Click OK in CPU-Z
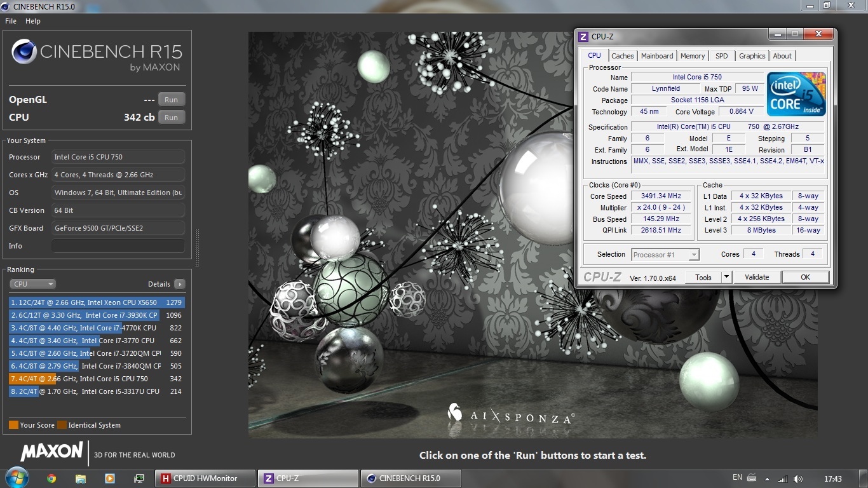 pyautogui.click(x=805, y=277)
